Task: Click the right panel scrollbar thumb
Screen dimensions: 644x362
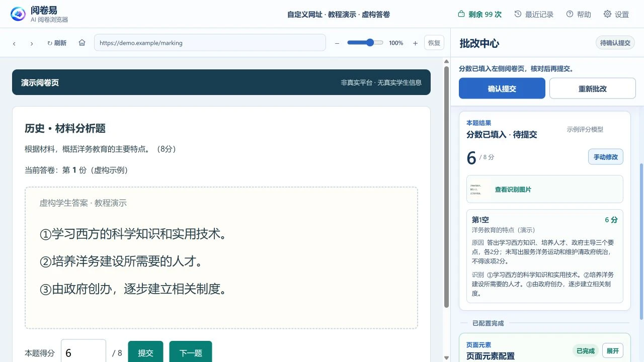Action: (x=641, y=241)
